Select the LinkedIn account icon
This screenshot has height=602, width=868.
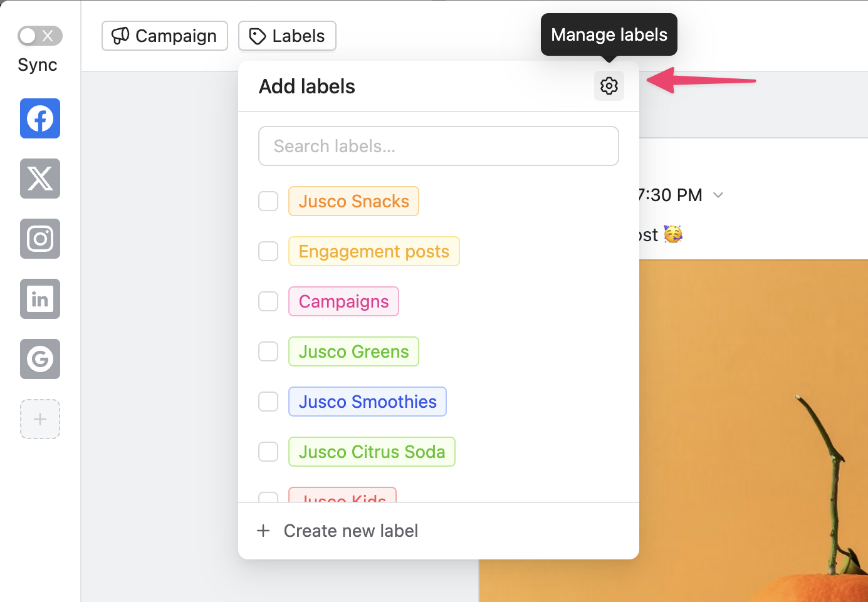(40, 299)
